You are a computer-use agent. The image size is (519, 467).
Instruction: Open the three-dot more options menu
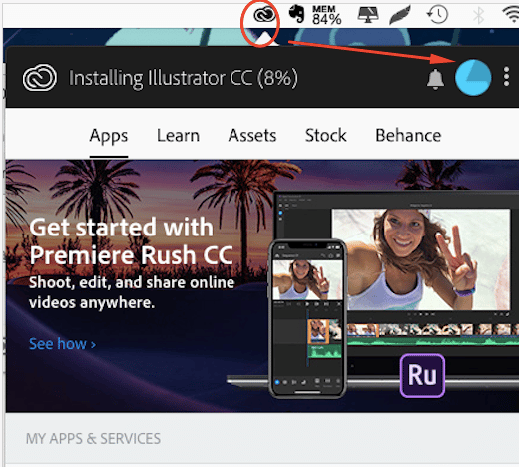[506, 77]
